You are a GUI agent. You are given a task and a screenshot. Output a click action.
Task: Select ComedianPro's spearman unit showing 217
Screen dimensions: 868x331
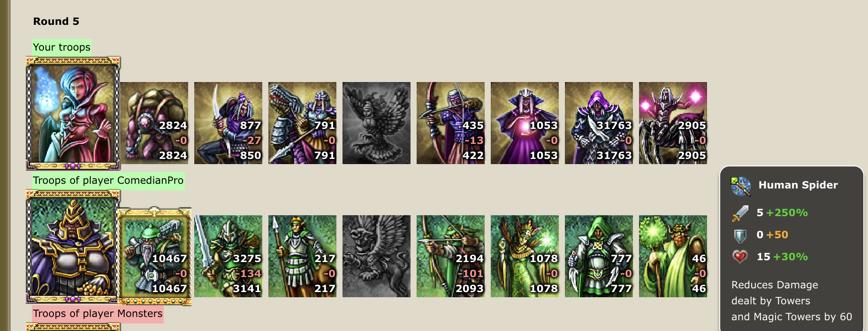coord(302,256)
